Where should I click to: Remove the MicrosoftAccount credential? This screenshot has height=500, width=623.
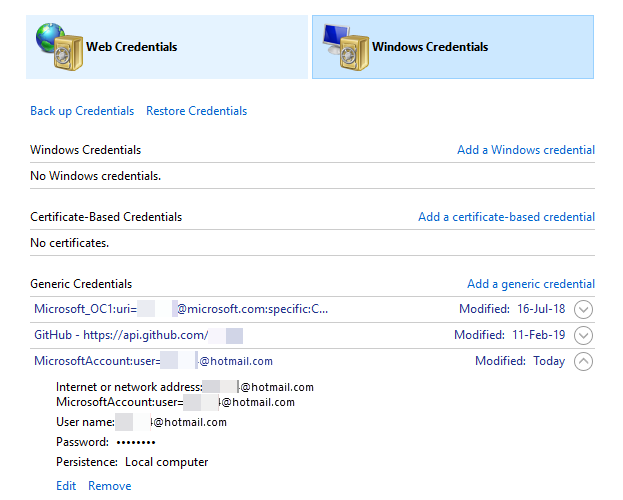(110, 486)
